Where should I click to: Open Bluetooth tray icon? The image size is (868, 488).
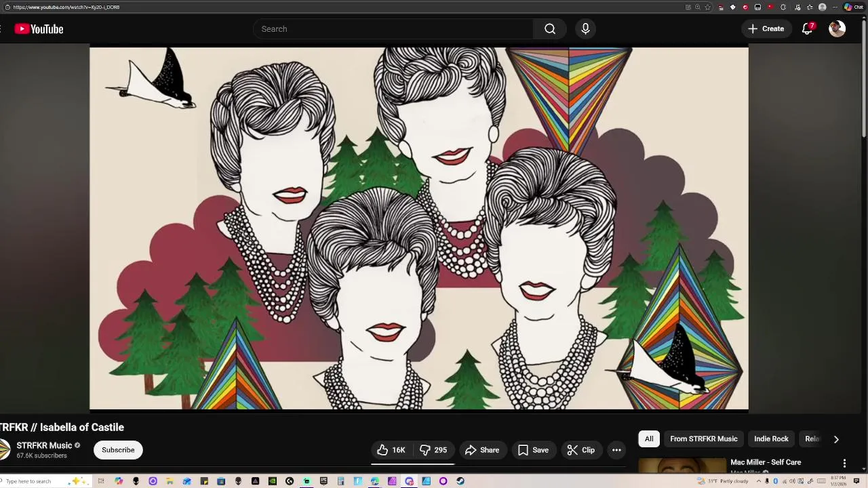tap(775, 481)
